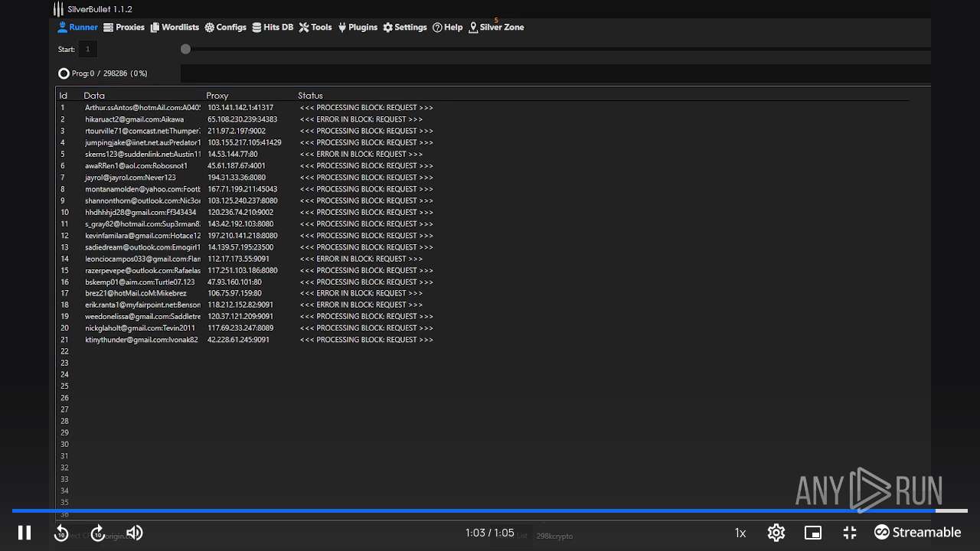
Task: Open video player settings gear
Action: [776, 533]
